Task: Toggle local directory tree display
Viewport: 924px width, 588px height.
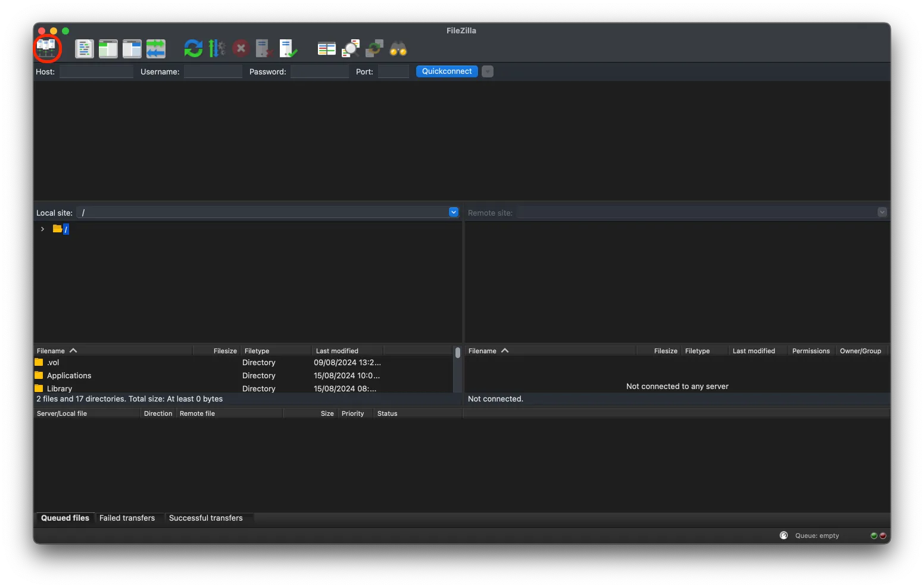Action: (x=108, y=48)
